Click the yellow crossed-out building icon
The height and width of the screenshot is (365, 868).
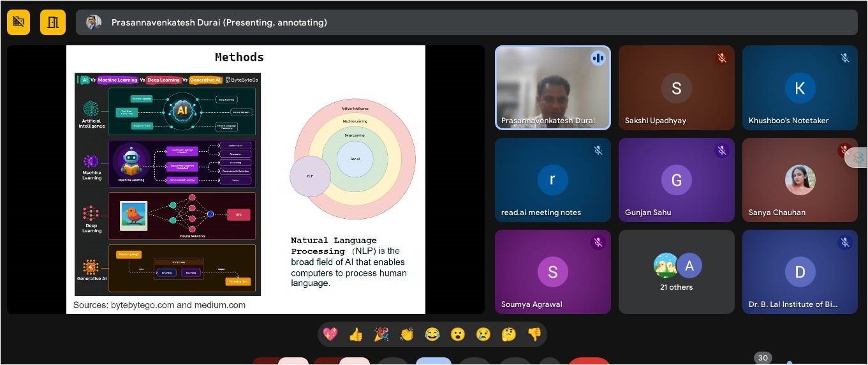(18, 22)
